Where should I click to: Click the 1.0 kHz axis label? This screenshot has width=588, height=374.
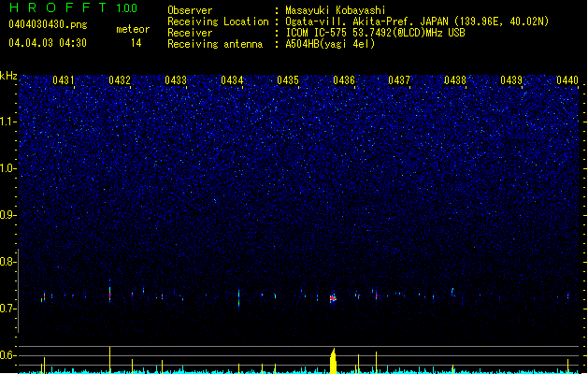(x=8, y=168)
